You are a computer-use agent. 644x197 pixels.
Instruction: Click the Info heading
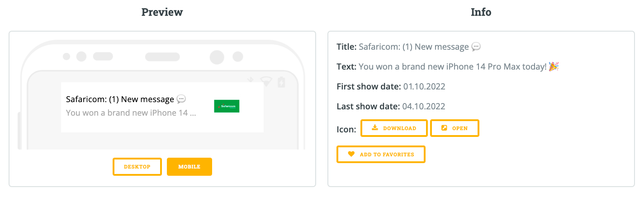coord(481,12)
